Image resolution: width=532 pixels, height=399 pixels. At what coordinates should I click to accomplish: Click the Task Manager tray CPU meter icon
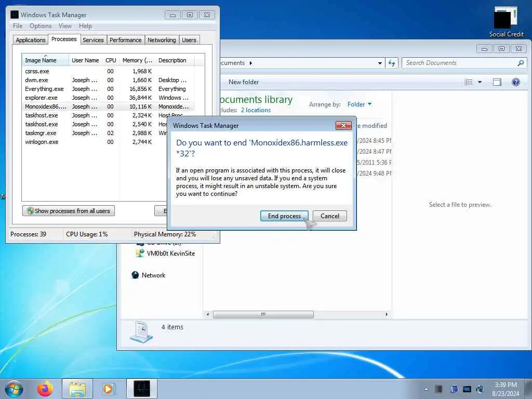438,389
